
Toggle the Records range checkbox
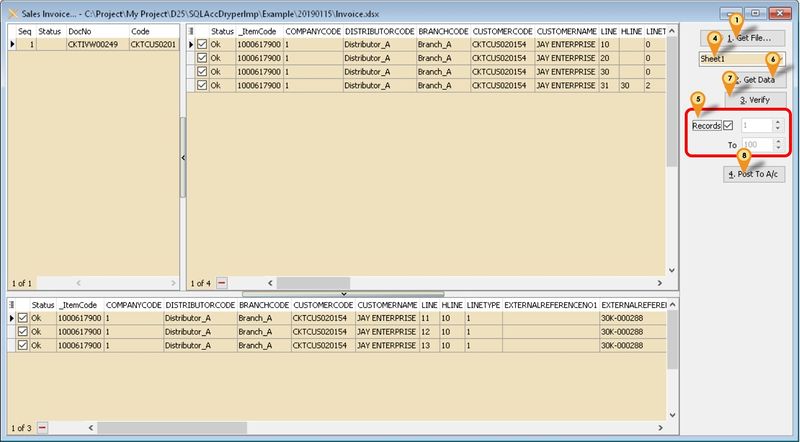click(x=727, y=125)
